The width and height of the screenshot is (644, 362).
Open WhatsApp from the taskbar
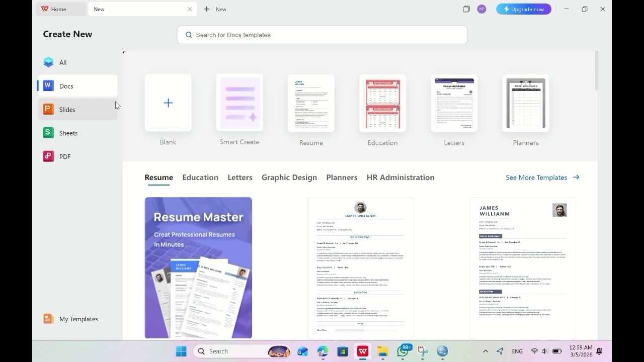[403, 351]
